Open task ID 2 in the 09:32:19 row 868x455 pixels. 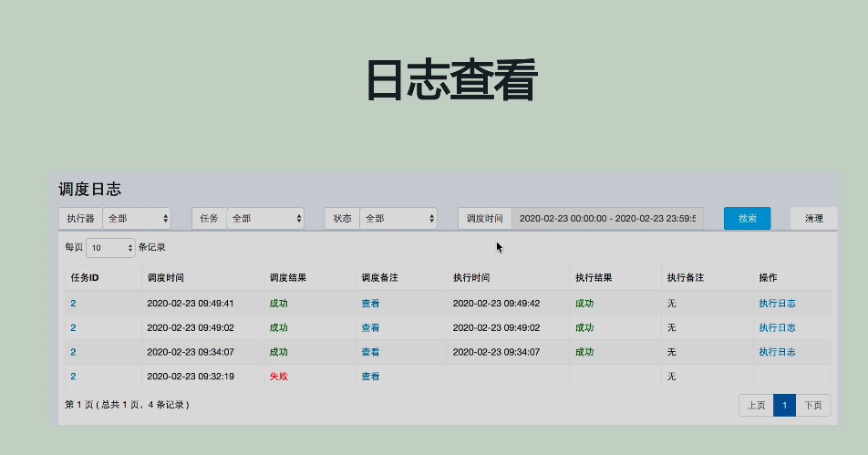point(73,377)
